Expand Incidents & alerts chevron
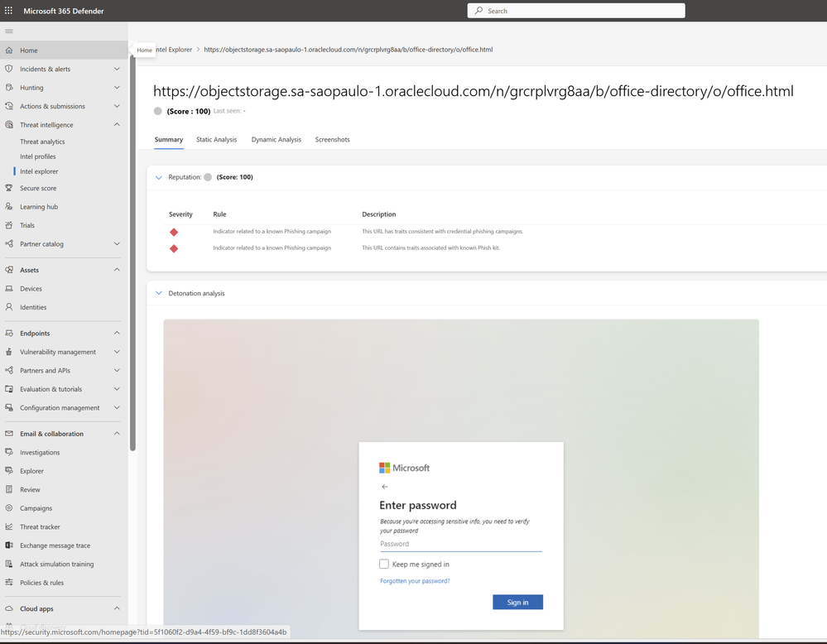The width and height of the screenshot is (827, 644). coord(117,69)
